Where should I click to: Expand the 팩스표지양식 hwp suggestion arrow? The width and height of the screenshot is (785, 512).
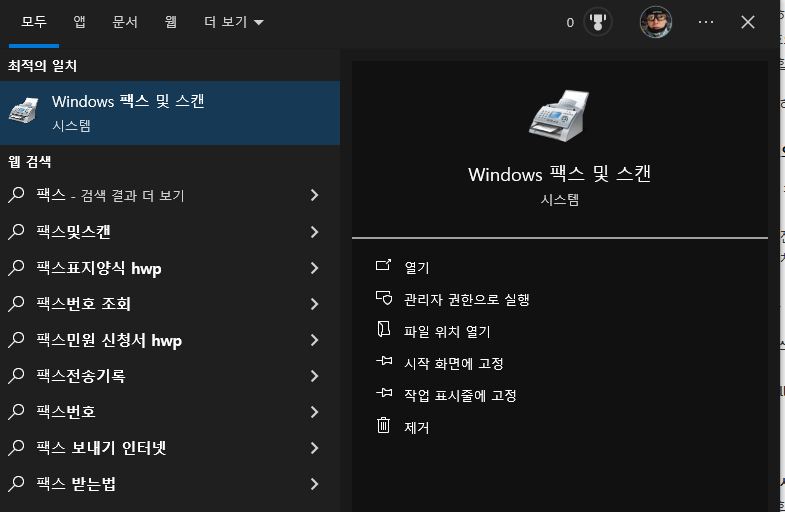pos(314,268)
